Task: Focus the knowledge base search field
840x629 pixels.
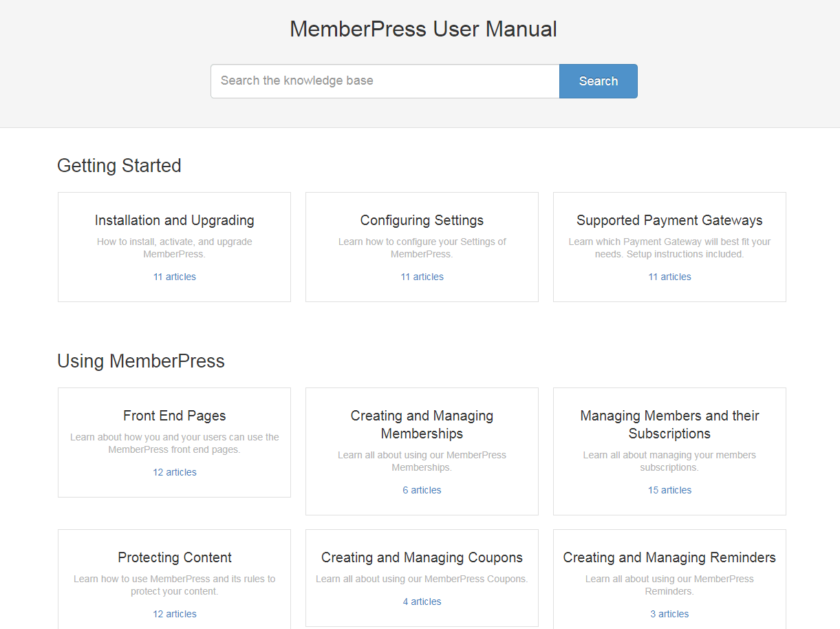Action: tap(385, 81)
